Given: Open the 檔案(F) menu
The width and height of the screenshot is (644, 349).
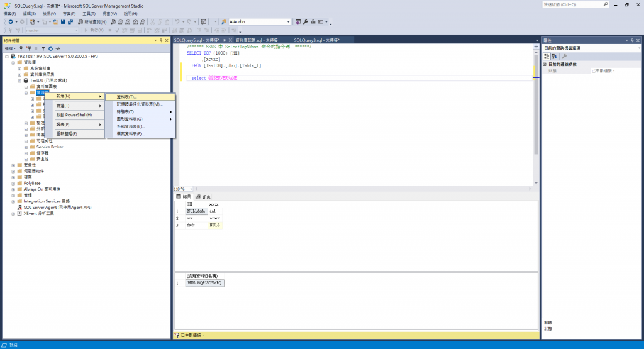Looking at the screenshot, I should pyautogui.click(x=9, y=14).
